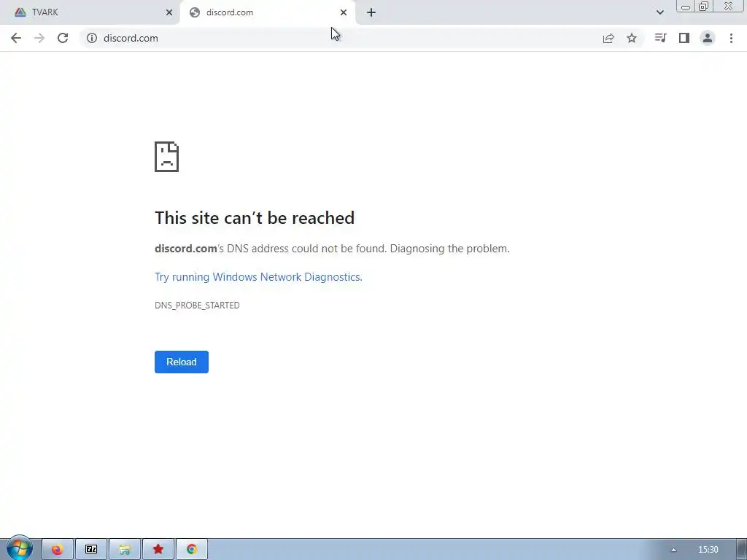Select the discord.com tab
The width and height of the screenshot is (747, 560).
point(267,12)
